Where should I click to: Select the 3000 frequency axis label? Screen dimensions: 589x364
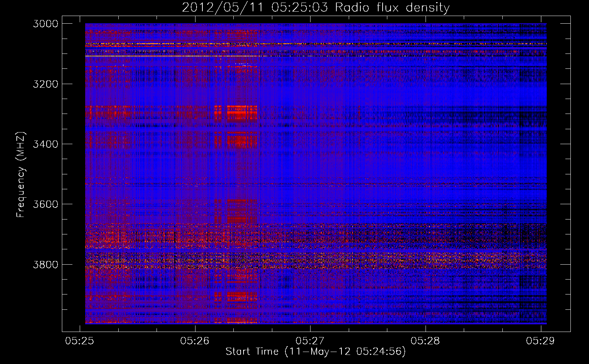point(46,24)
